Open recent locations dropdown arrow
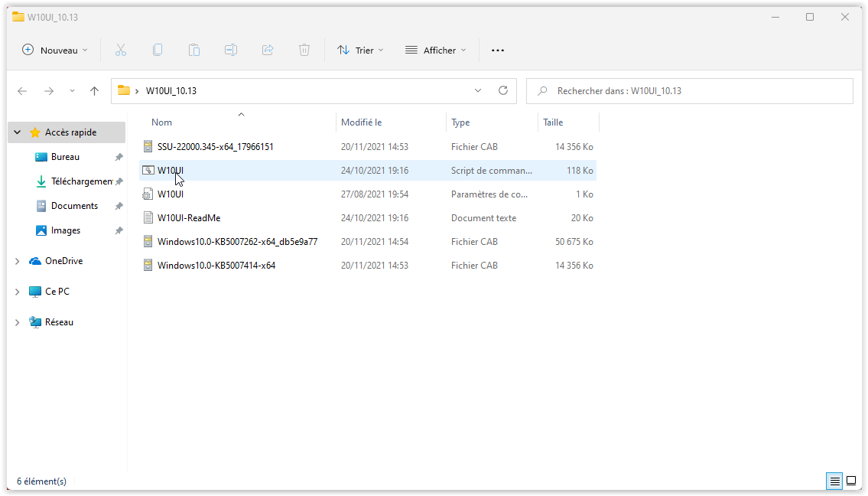The width and height of the screenshot is (868, 496). (72, 91)
